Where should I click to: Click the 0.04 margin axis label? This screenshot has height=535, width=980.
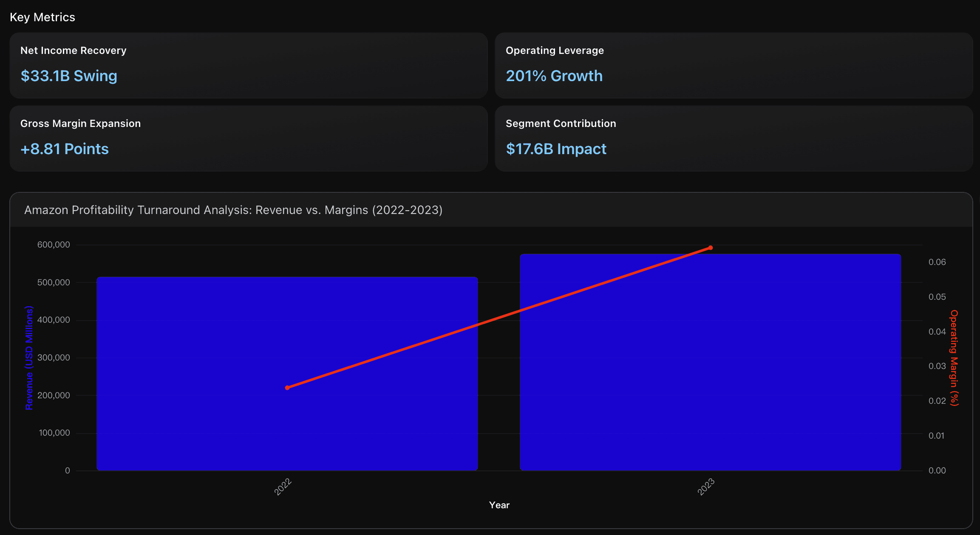[x=938, y=332]
